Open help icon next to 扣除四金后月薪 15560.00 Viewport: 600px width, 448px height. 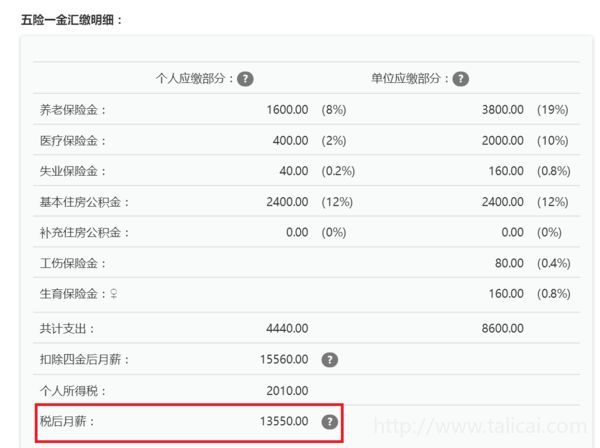coord(329,360)
